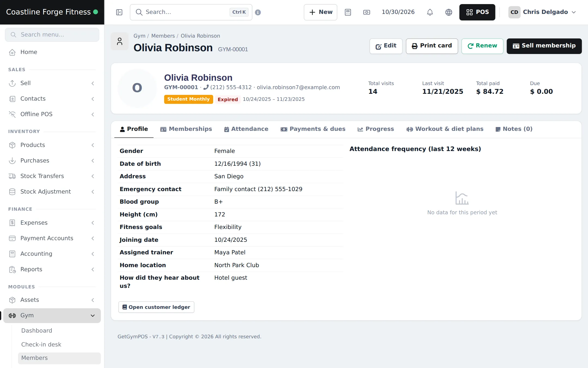Click the Student Monthly plan badge
588x368 pixels.
(188, 99)
